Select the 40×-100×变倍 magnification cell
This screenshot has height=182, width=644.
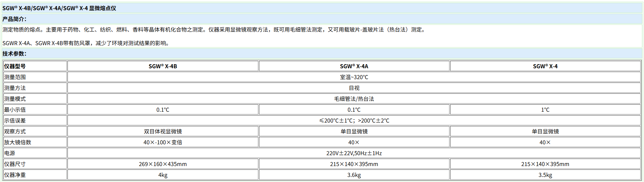(x=163, y=142)
